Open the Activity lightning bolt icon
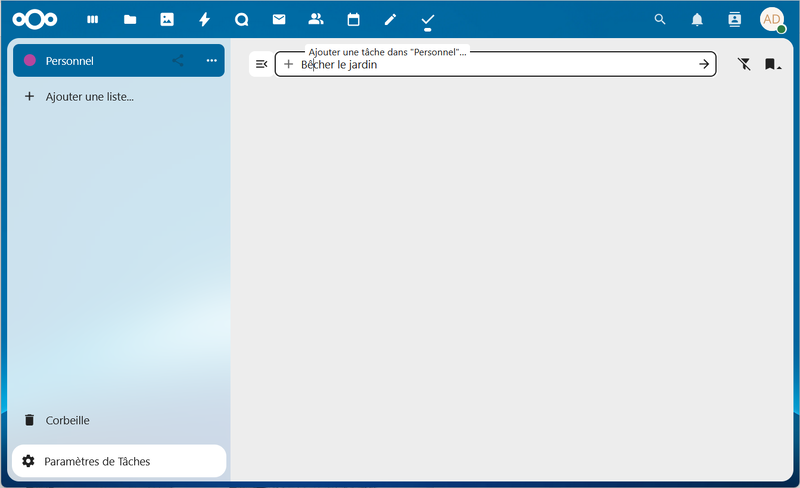Image resolution: width=800 pixels, height=488 pixels. pyautogui.click(x=205, y=19)
